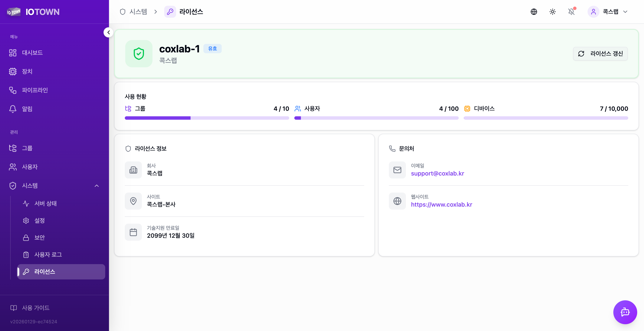Viewport: 644px width, 331px height.
Task: Click the support@coxlab.kr email link
Action: 437,174
